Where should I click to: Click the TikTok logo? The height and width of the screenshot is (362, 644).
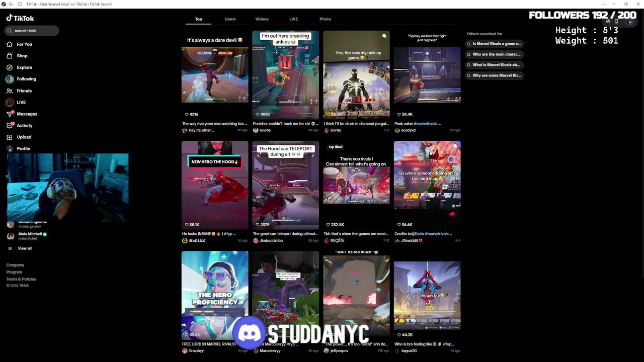[20, 18]
